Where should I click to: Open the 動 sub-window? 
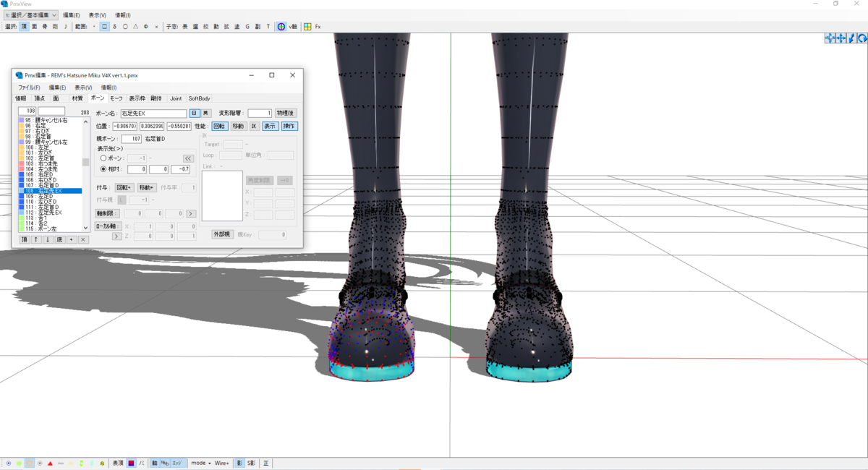click(x=216, y=27)
